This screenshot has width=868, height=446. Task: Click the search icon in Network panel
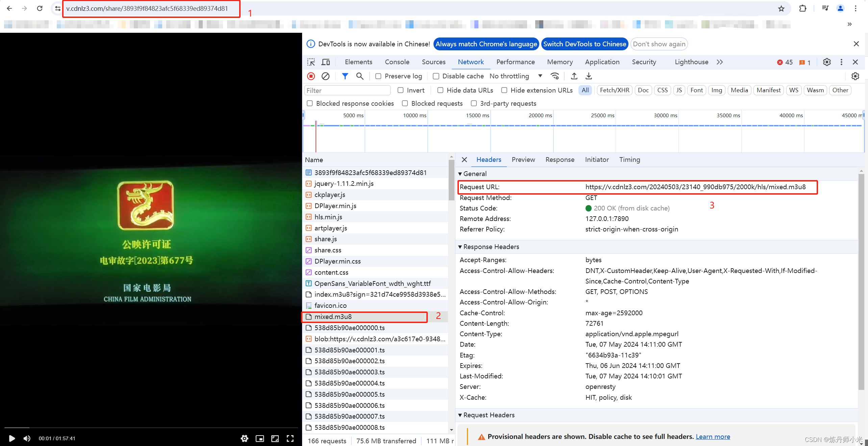tap(359, 76)
